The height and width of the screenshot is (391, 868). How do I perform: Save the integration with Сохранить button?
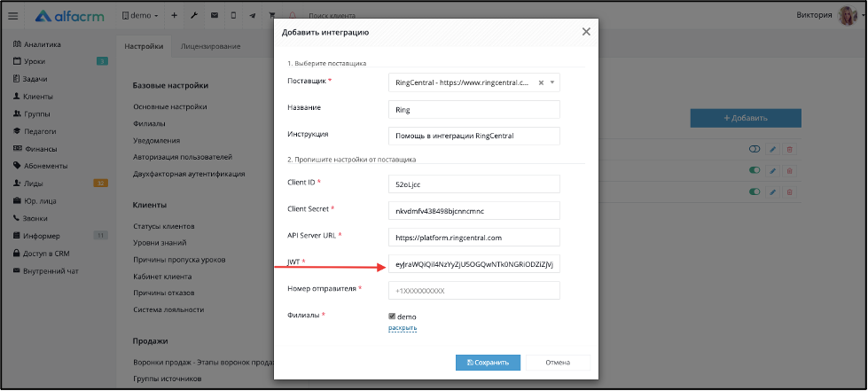(x=488, y=363)
